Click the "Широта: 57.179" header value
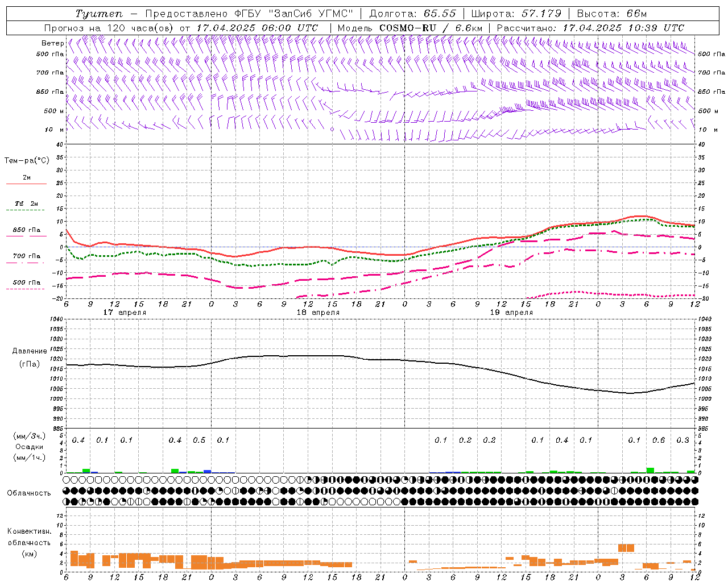 click(x=516, y=14)
